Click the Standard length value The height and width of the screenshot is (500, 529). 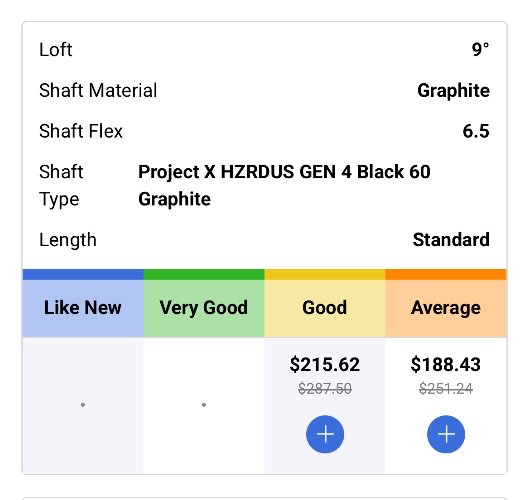451,240
